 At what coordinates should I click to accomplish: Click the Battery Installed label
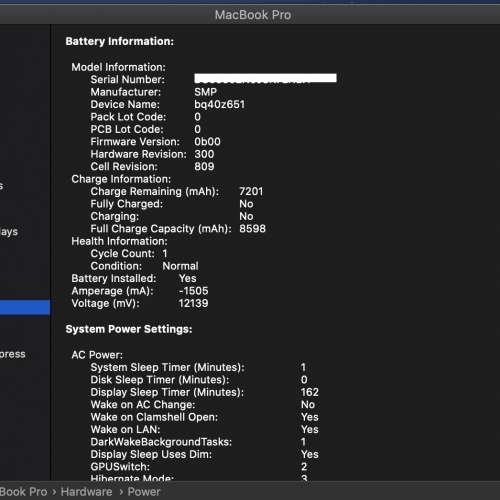pos(114,278)
